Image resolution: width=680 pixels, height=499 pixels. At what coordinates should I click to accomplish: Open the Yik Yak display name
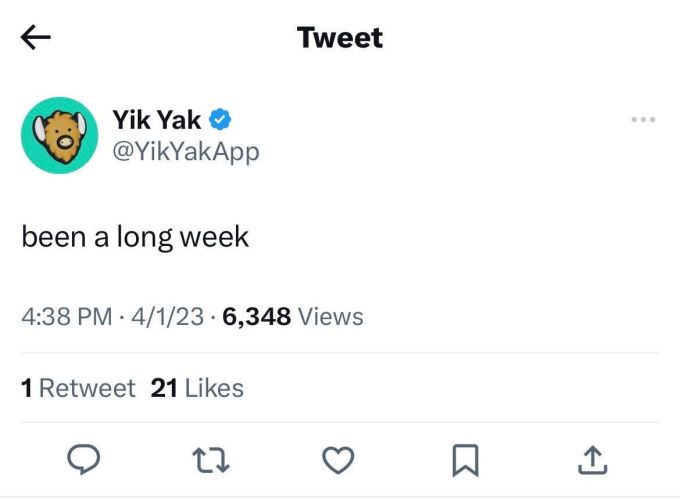pyautogui.click(x=157, y=120)
